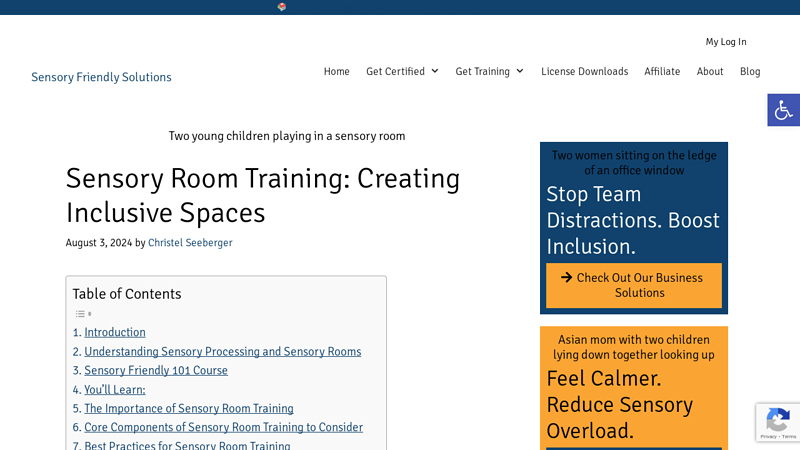Click the arrow icon in Business Solutions button
Image resolution: width=800 pixels, height=450 pixels.
click(x=566, y=278)
